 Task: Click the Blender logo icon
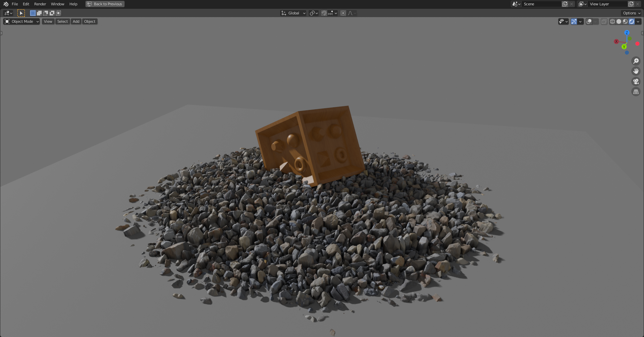tap(6, 4)
